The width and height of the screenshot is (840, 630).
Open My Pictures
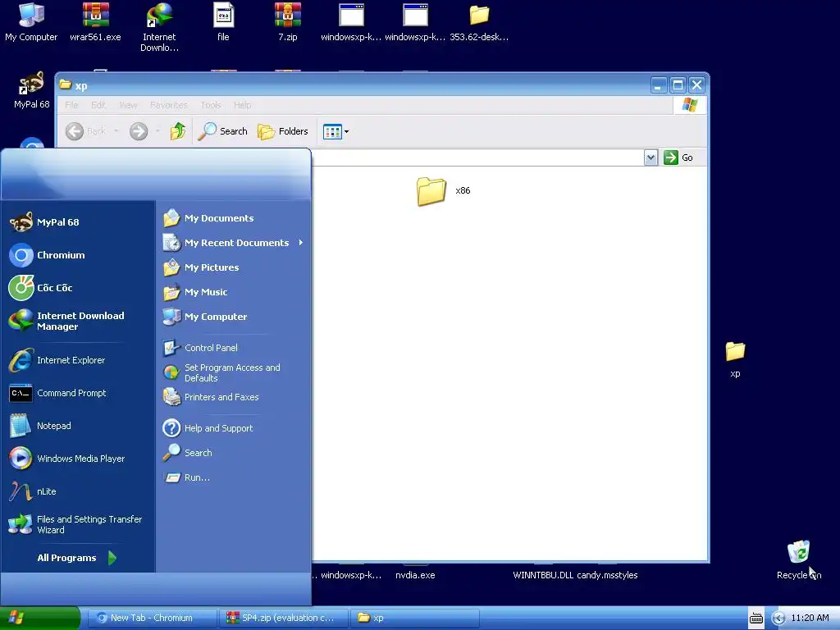tap(234, 267)
